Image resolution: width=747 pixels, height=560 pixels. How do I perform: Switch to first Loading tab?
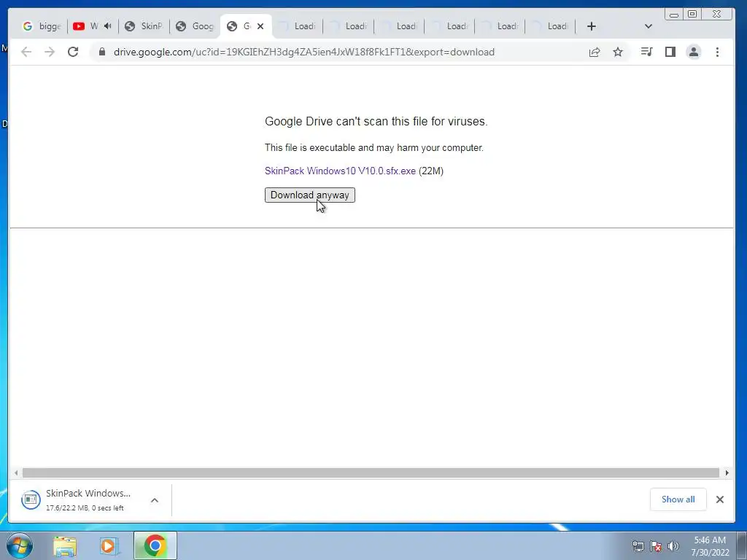click(298, 26)
